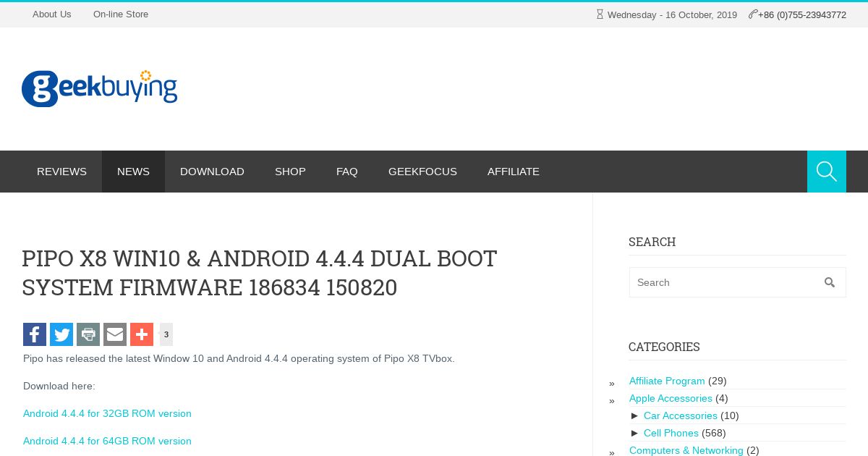Viewport: 868px width, 456px height.
Task: Open the About Us page
Action: [x=52, y=14]
